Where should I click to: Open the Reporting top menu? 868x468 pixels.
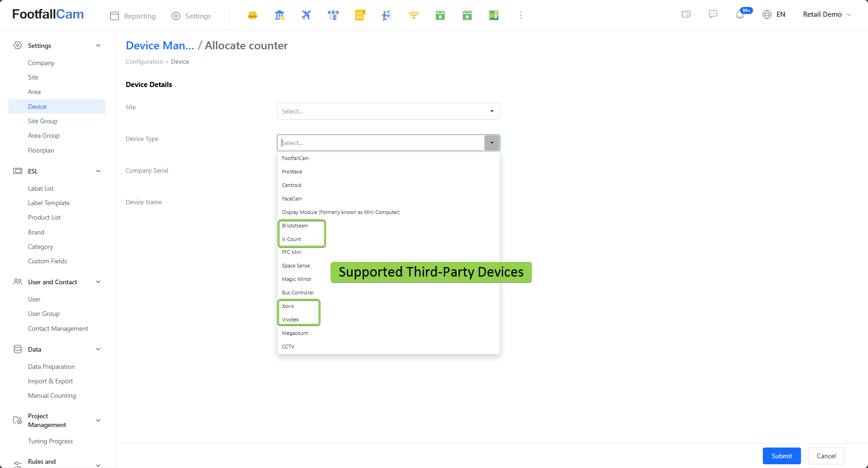point(133,16)
